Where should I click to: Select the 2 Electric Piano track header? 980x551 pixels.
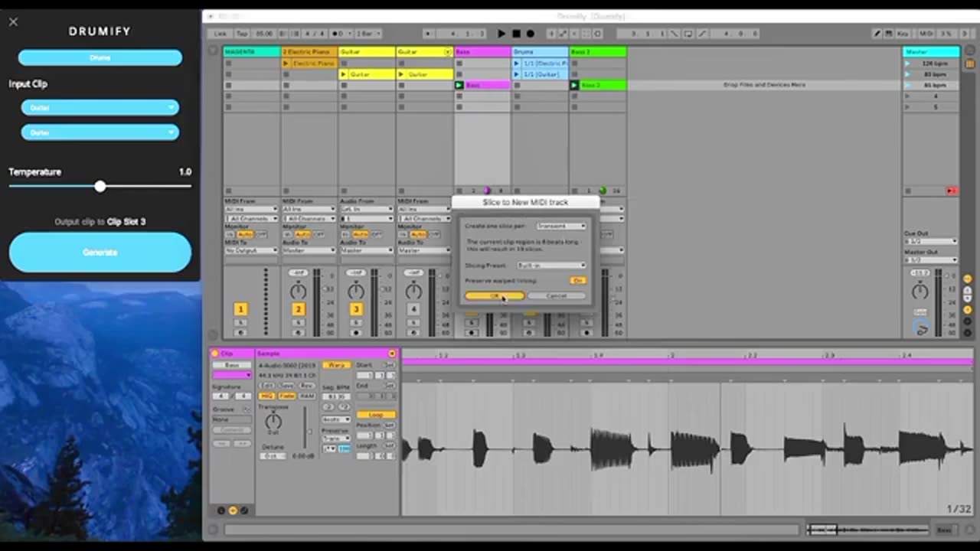pos(309,52)
